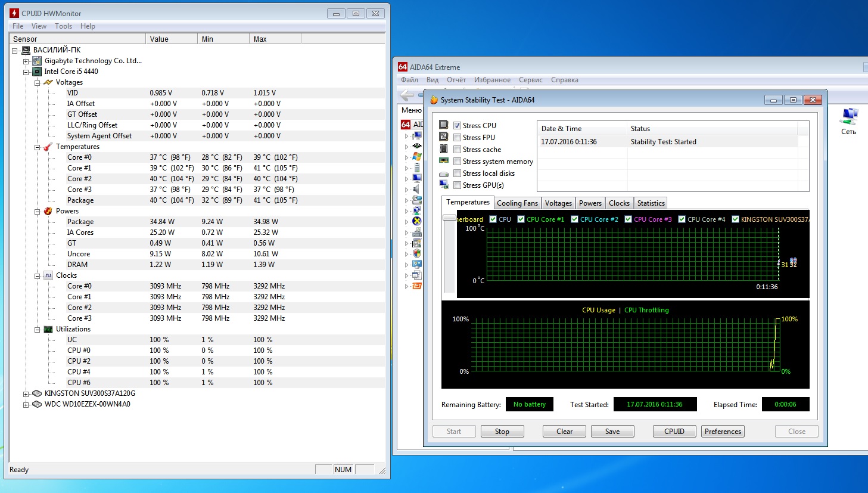Click the Date & Time log column header
This screenshot has height=493, width=868.
coord(583,129)
